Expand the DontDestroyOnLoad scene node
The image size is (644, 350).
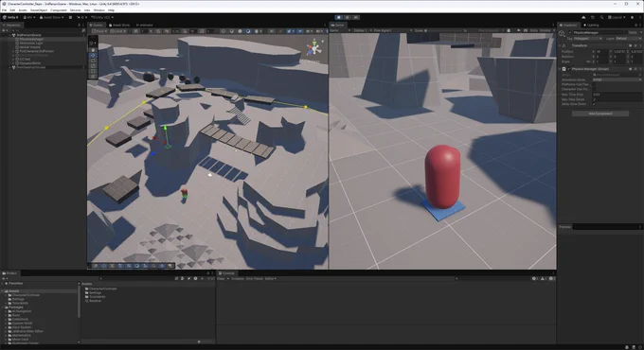(10, 67)
